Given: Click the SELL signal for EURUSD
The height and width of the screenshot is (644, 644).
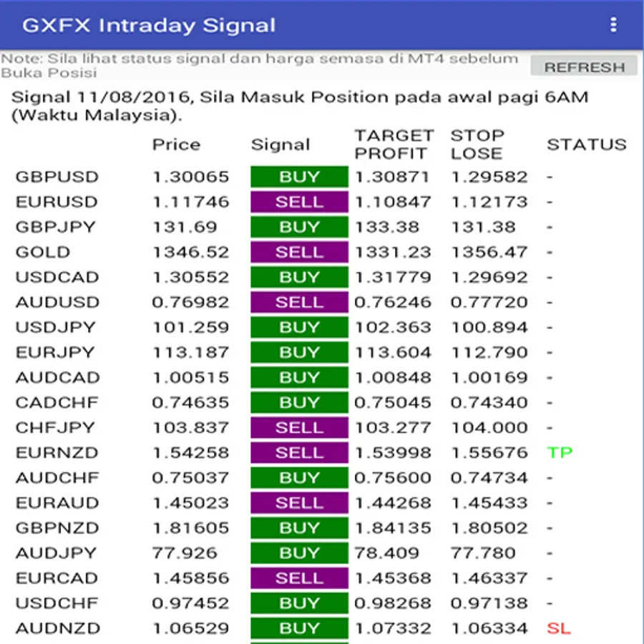Looking at the screenshot, I should [299, 202].
